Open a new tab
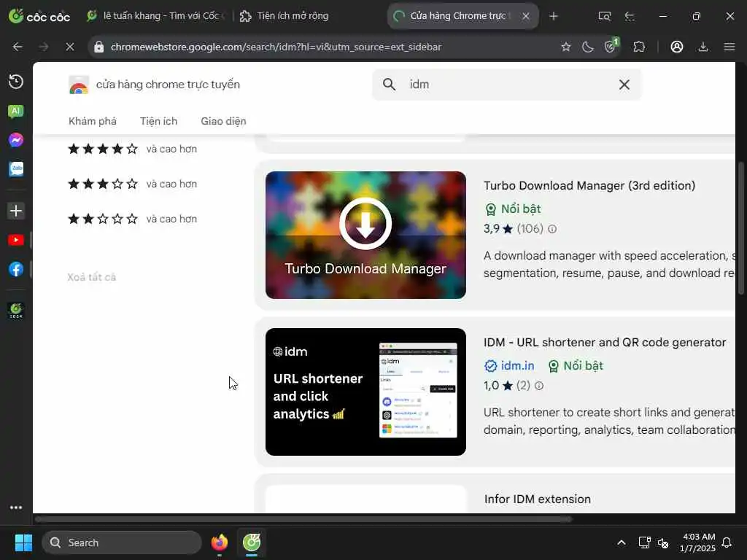747x560 pixels. pos(553,16)
